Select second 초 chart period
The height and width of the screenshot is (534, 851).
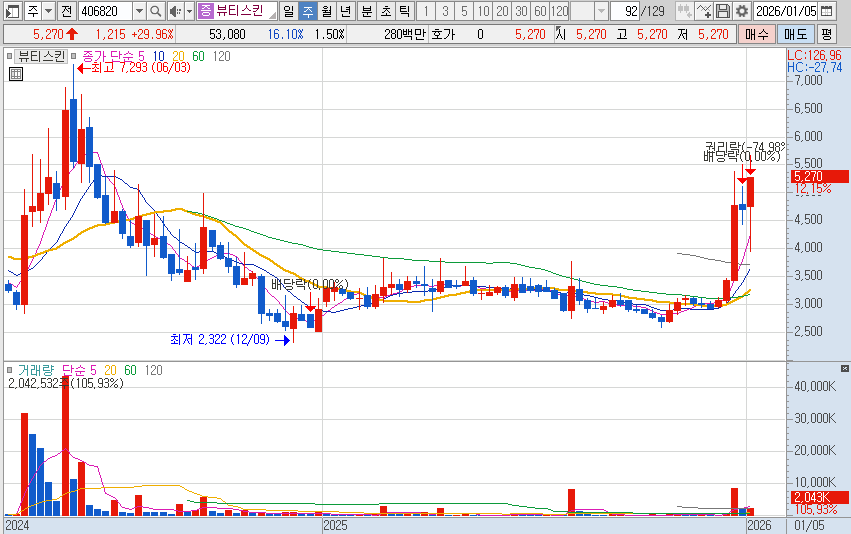386,11
